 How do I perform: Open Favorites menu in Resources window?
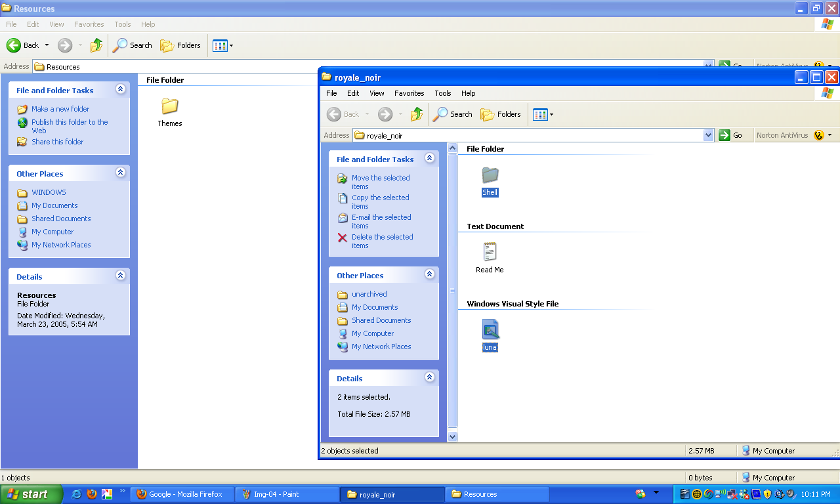89,24
